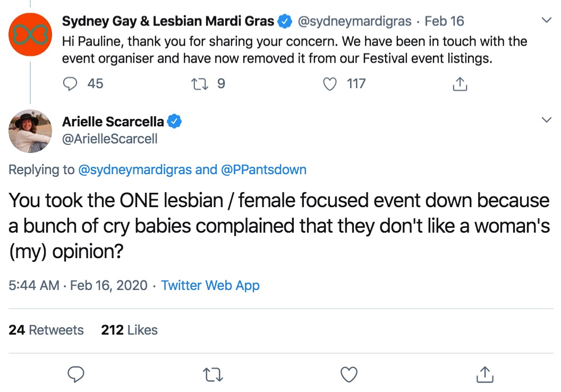Open Arielle Scarcella's display name
The image size is (561, 392).
click(x=113, y=122)
